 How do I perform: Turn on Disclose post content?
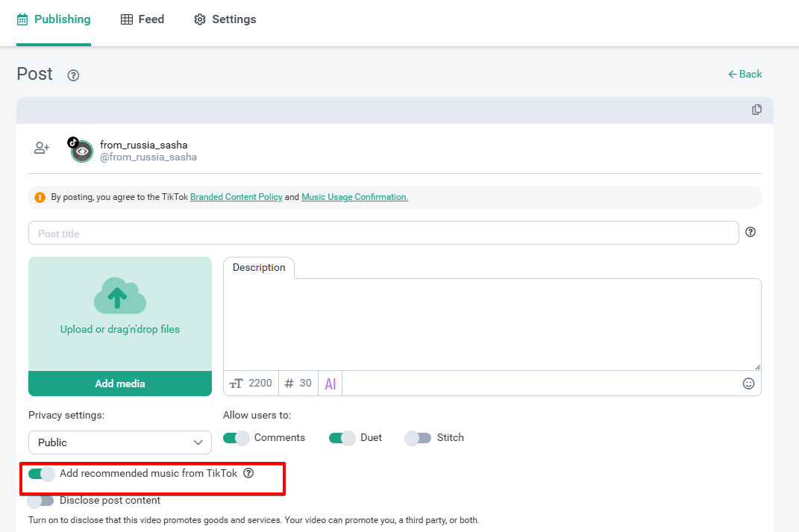click(x=41, y=501)
